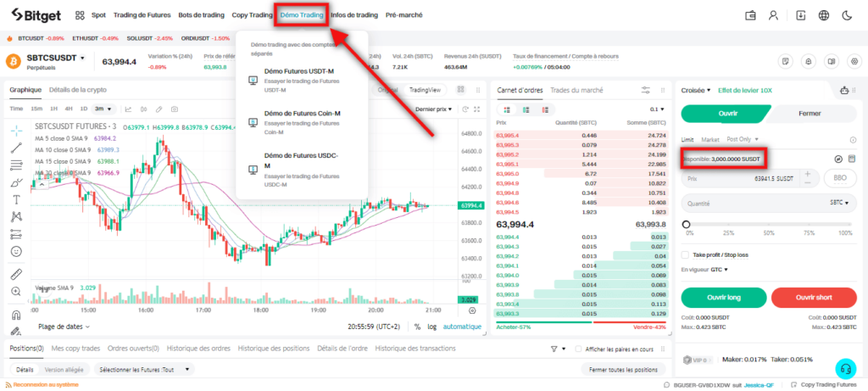Open the wallet icon in top bar
868x391 pixels.
click(x=751, y=15)
